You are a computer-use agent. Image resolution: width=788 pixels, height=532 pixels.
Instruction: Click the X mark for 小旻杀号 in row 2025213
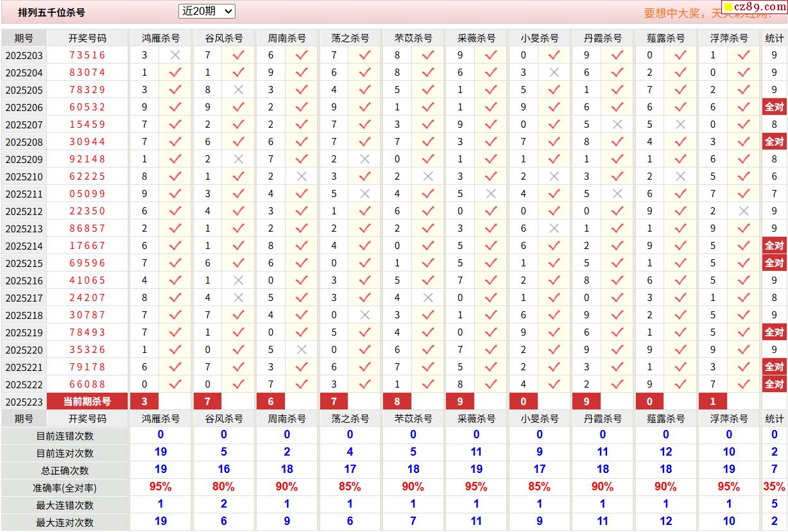[554, 228]
